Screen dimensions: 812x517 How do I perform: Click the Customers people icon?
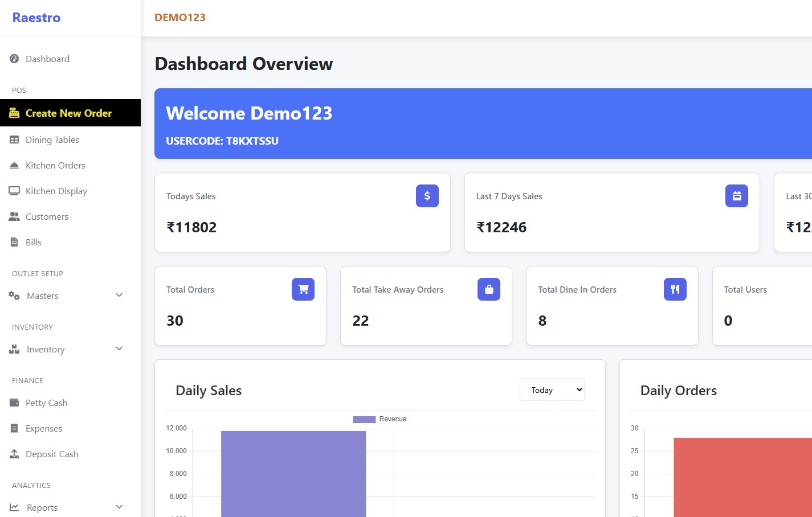tap(14, 216)
